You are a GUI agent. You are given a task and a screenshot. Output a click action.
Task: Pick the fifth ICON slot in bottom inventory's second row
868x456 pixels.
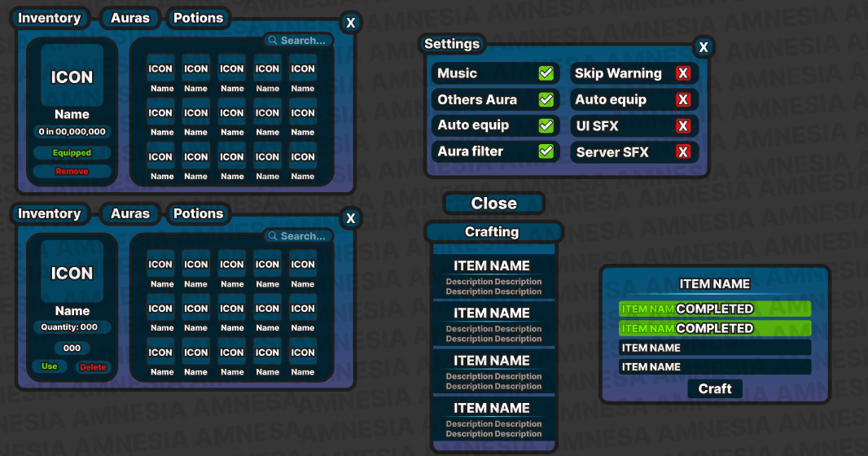coord(303,309)
